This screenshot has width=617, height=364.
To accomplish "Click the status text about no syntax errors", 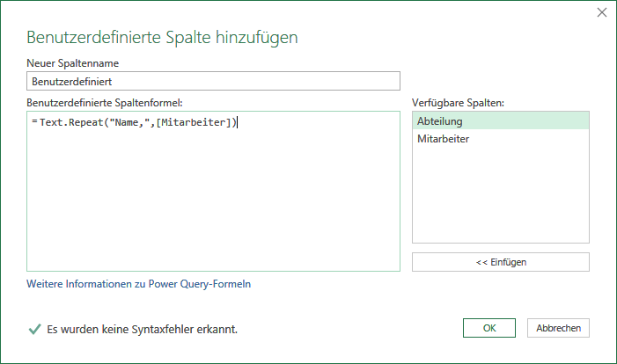I will [142, 329].
